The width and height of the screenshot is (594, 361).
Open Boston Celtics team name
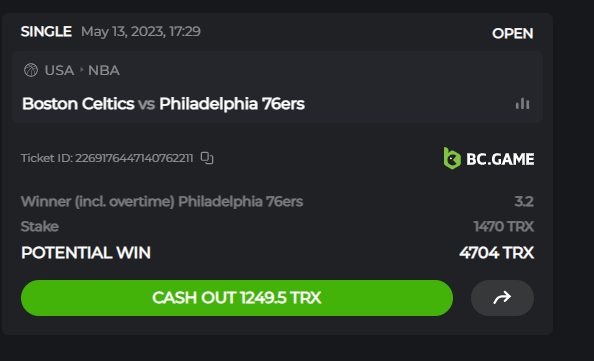78,103
